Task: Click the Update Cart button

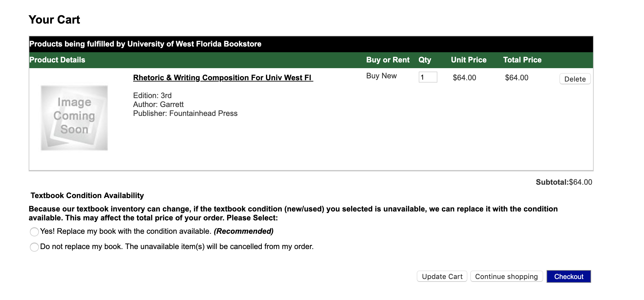Action: tap(442, 276)
